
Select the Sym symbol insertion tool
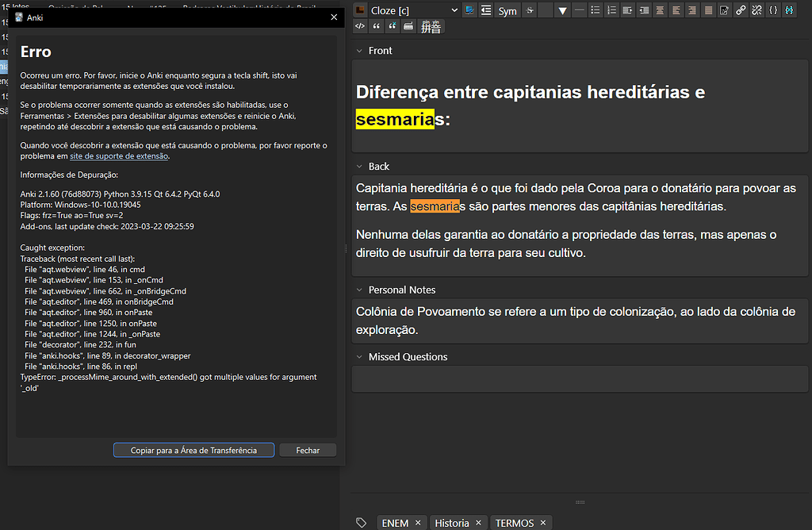pos(507,10)
